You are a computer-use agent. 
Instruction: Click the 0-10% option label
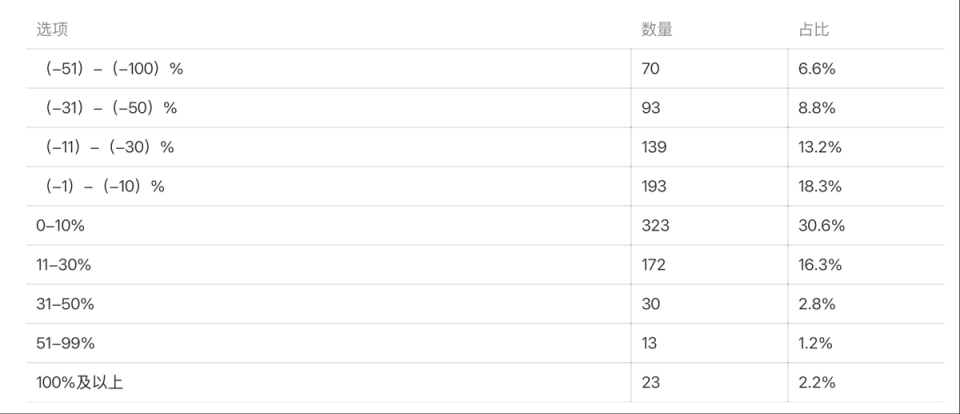[x=60, y=226]
